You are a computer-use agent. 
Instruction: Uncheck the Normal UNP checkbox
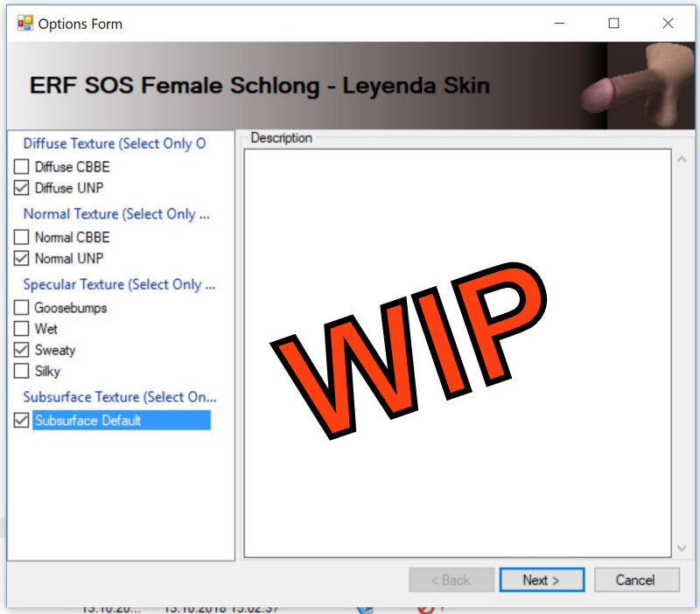[x=21, y=258]
